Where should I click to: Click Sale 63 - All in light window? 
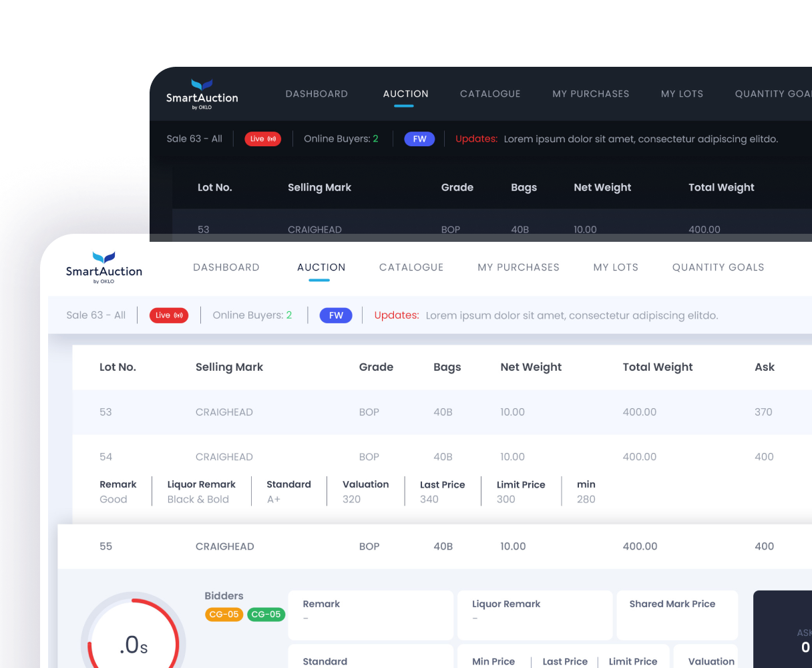[95, 315]
